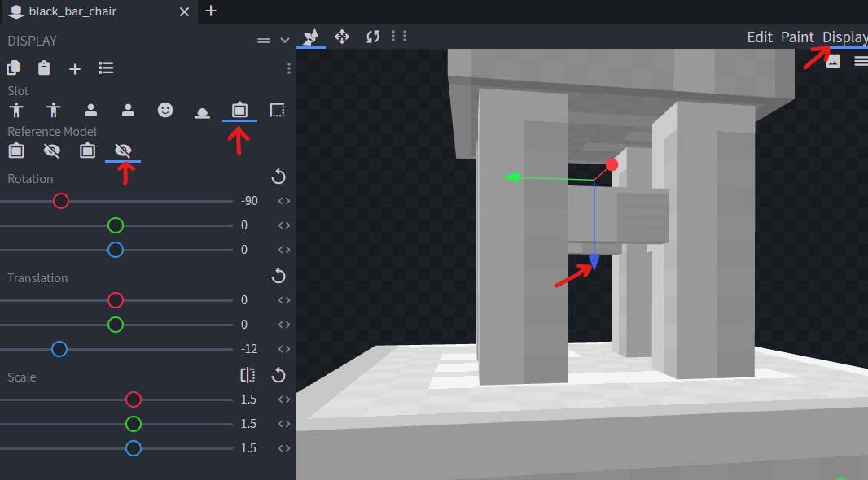Open the display presets list icon
868x480 pixels.
106,68
